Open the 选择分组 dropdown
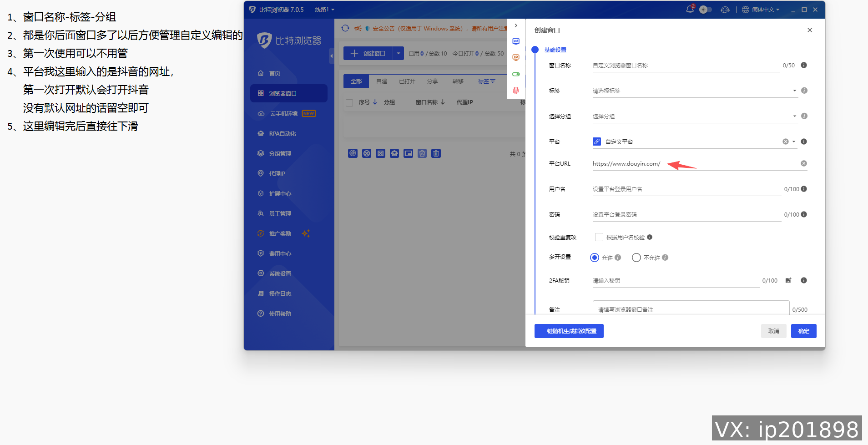Viewport: 868px width, 445px height. tap(695, 116)
